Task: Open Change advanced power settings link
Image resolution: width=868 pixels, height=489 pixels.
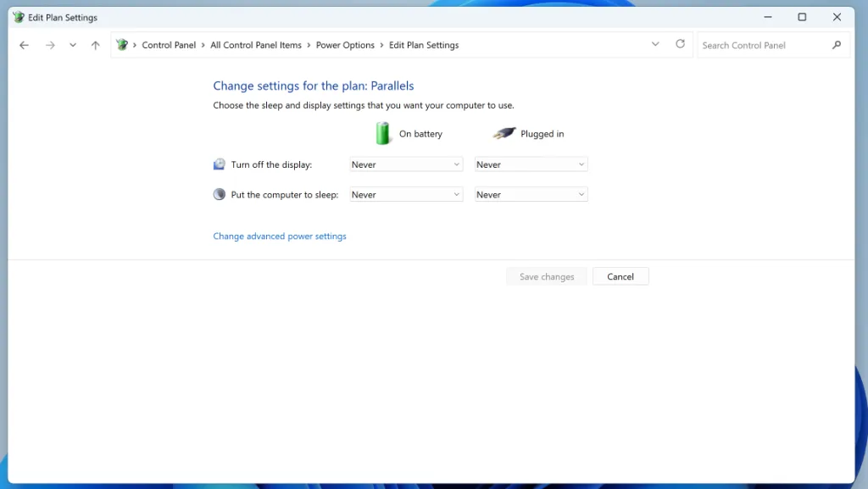Action: (x=280, y=236)
